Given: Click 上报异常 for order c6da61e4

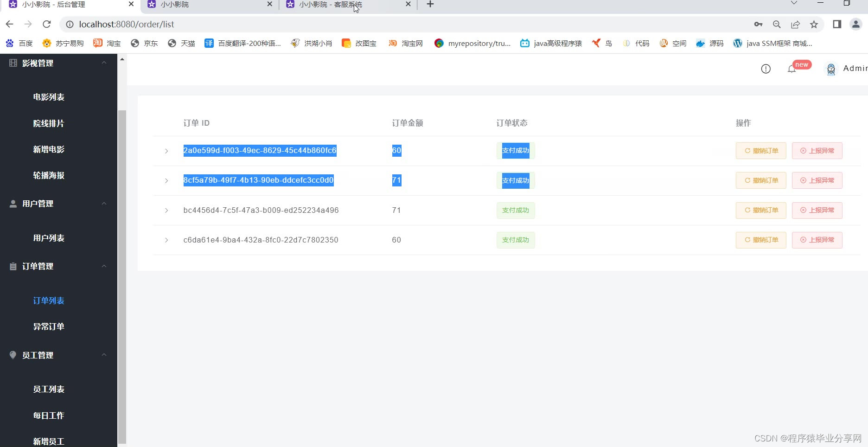Looking at the screenshot, I should click(x=817, y=240).
